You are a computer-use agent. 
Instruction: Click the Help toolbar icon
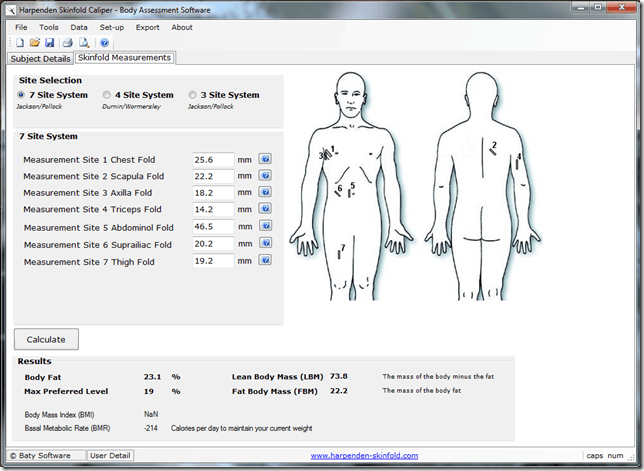point(104,43)
